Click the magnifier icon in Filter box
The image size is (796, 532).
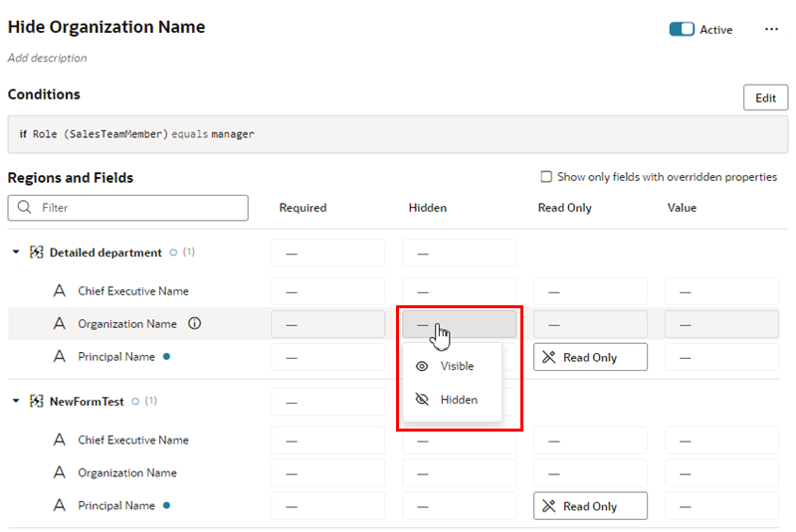tap(24, 208)
